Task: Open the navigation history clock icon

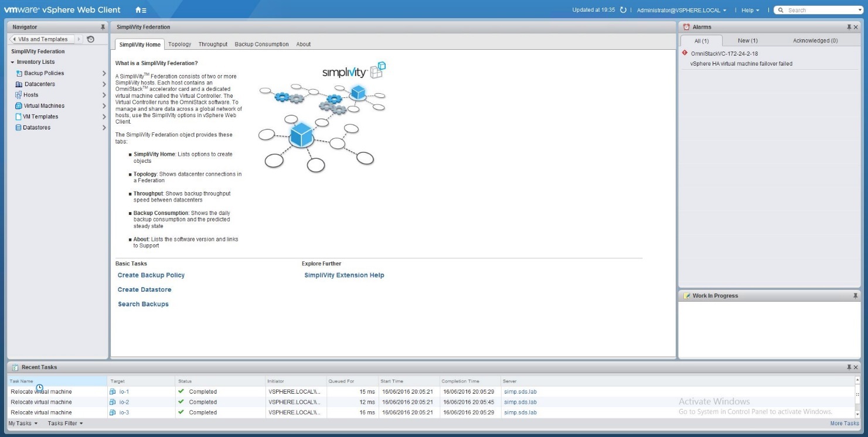Action: pyautogui.click(x=90, y=39)
